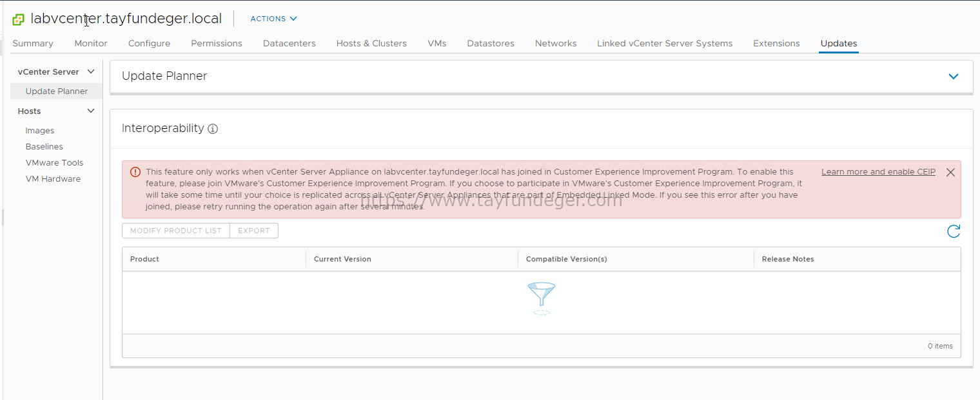This screenshot has height=400, width=980.
Task: Switch to the VMs tab
Action: (x=437, y=43)
